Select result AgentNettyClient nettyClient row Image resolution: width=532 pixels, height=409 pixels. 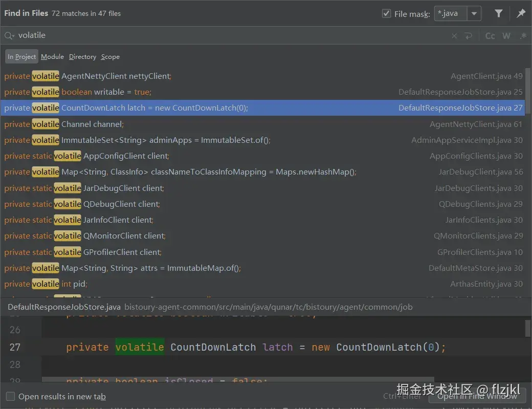[x=262, y=76]
